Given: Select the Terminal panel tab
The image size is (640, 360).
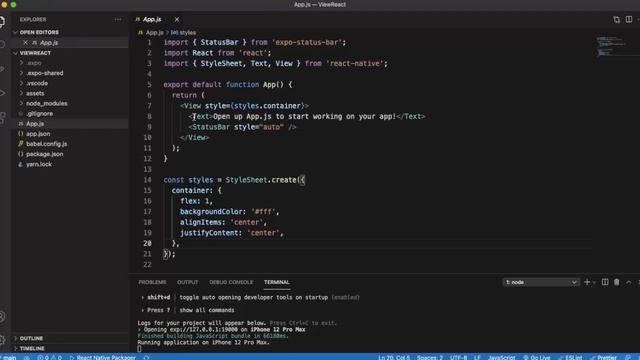Looking at the screenshot, I should pyautogui.click(x=276, y=282).
